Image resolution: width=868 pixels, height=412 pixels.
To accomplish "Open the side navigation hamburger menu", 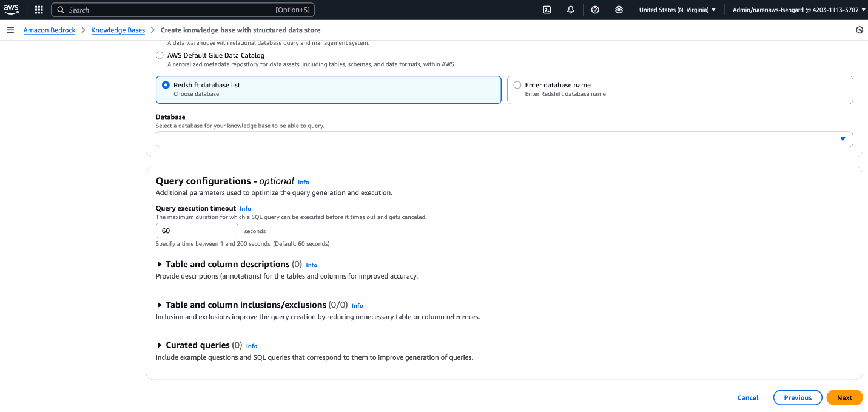I will pyautogui.click(x=10, y=30).
